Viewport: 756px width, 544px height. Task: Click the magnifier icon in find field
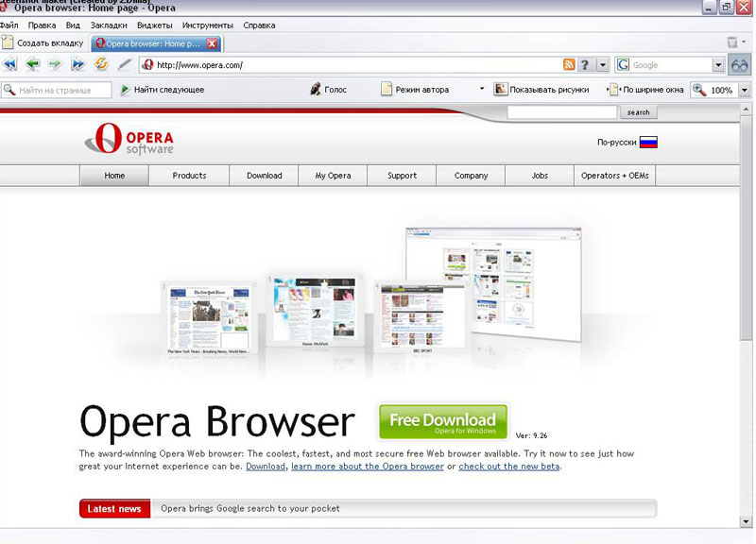click(x=9, y=90)
